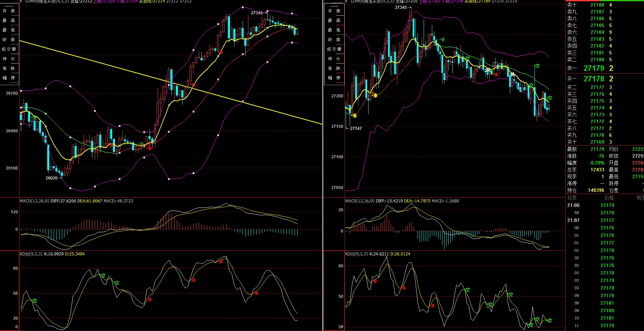Click the 27050 price axis label on right chart
The width and height of the screenshot is (644, 331).
coord(337,188)
